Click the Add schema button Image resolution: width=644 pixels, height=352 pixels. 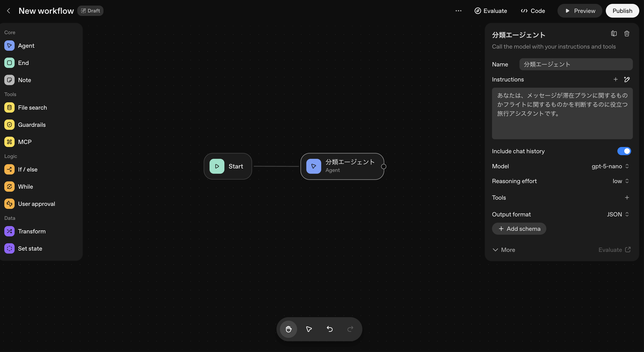click(x=519, y=229)
